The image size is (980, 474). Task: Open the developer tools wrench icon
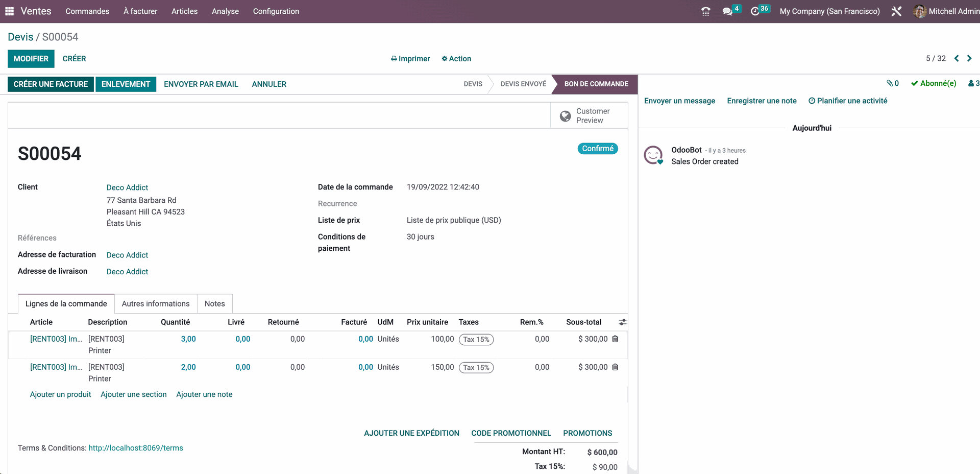click(896, 11)
